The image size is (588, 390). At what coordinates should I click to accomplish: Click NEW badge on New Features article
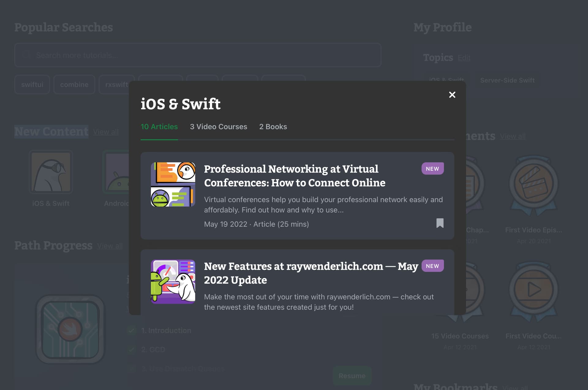[432, 266]
